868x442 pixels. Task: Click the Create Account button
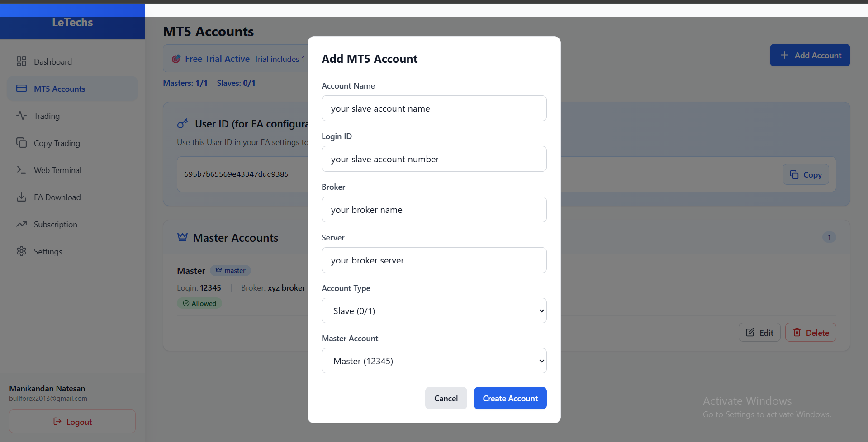click(510, 398)
